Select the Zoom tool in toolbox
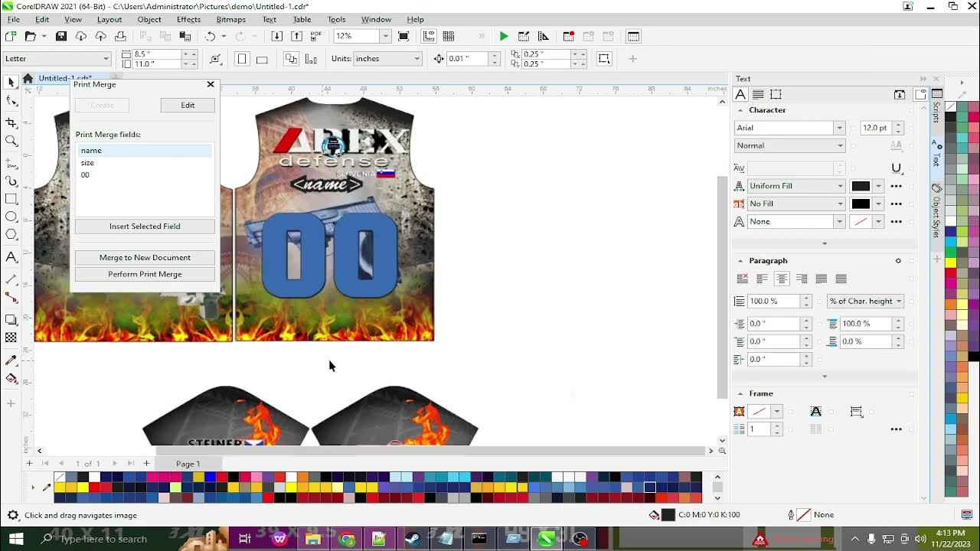 click(x=11, y=141)
